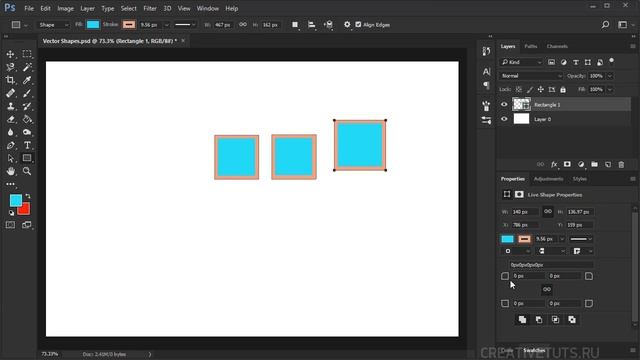Delete layer with trash icon
Screen dimensions: 640x360
621,164
